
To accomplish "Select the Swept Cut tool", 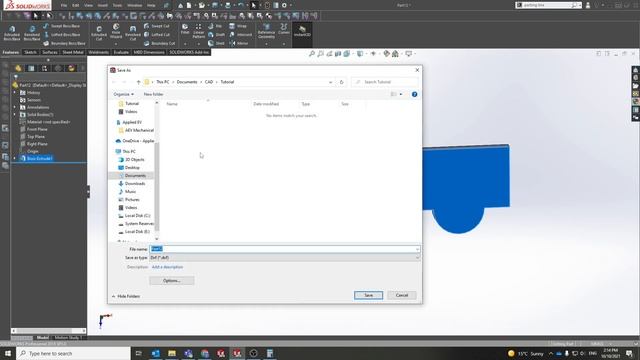I will pyautogui.click(x=157, y=26).
